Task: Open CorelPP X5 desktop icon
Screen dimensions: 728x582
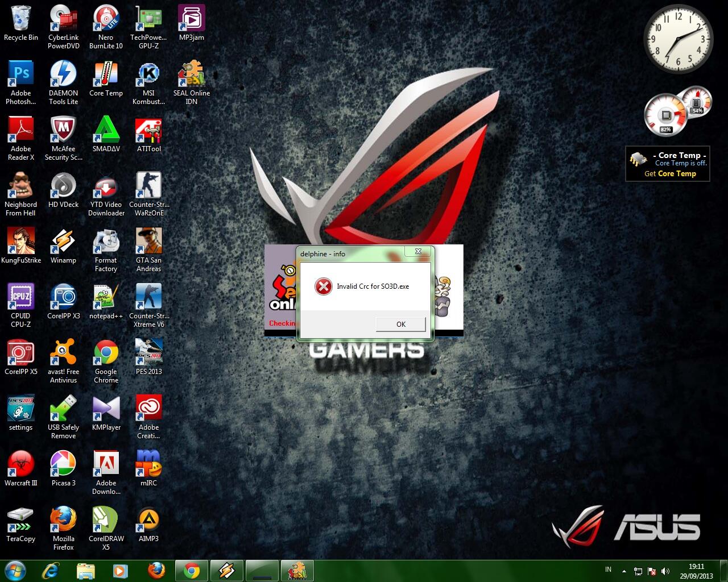Action: coord(21,357)
